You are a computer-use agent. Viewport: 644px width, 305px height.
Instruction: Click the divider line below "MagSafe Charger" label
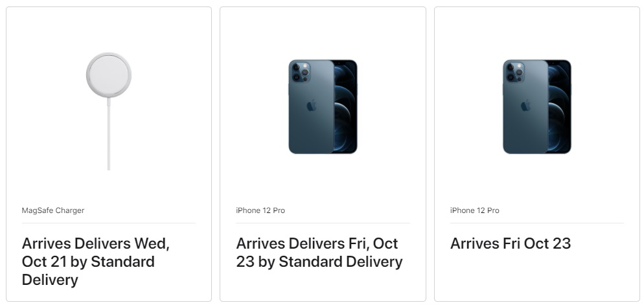[x=109, y=223]
